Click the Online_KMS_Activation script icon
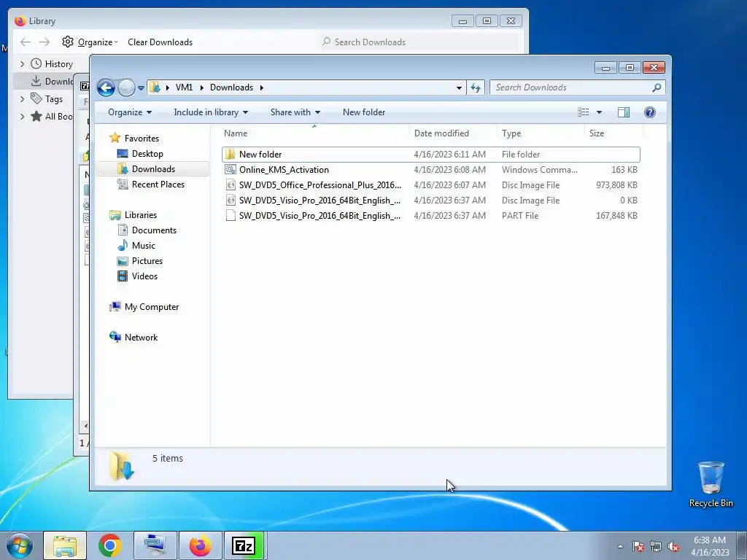Screen dimensions: 747x560 (x=231, y=169)
